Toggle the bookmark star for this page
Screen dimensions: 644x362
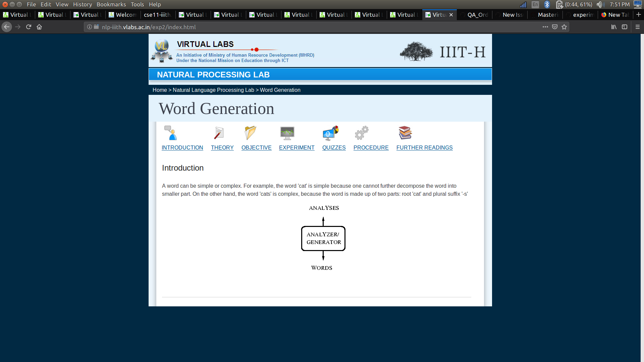pos(565,27)
